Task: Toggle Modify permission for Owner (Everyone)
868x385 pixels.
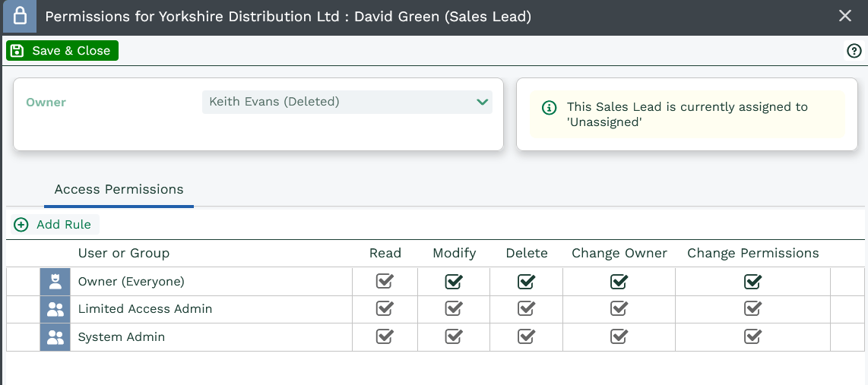Action: point(454,282)
